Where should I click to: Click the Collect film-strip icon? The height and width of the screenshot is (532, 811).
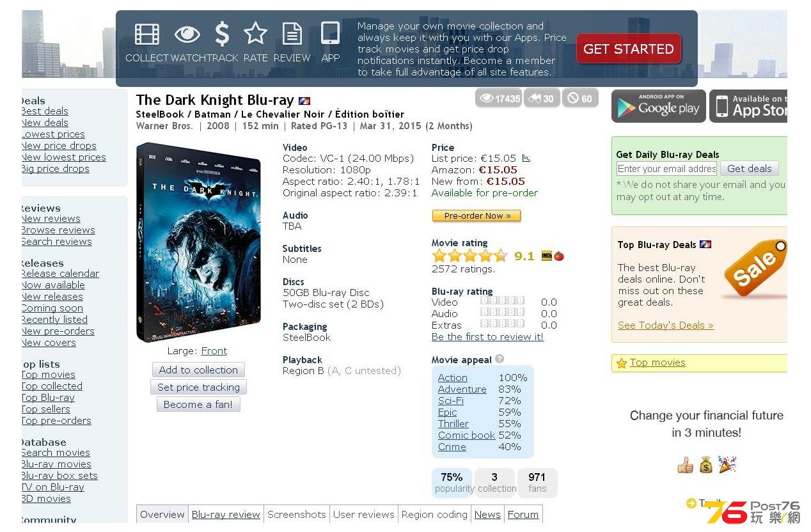[x=147, y=34]
